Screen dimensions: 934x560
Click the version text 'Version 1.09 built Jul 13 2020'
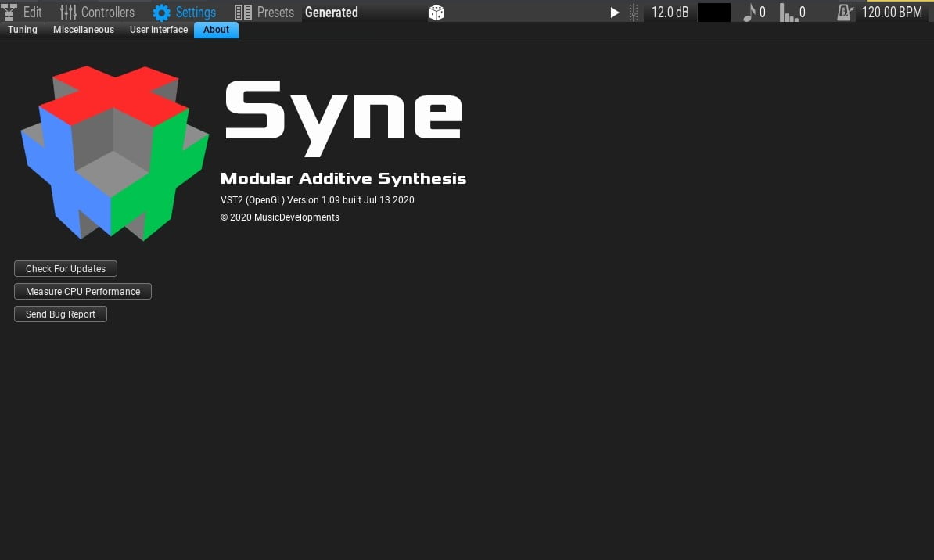tap(350, 200)
